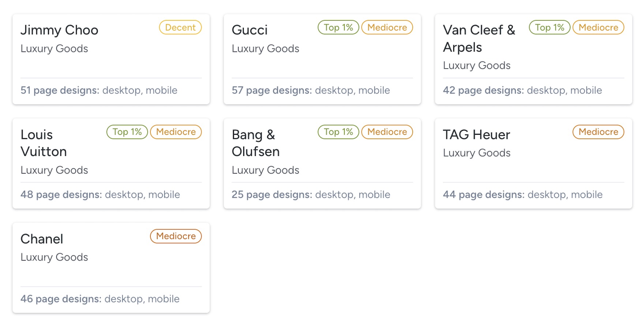This screenshot has width=644, height=327.
Task: Click the Decent badge on Jimmy Choo
Action: tap(180, 27)
